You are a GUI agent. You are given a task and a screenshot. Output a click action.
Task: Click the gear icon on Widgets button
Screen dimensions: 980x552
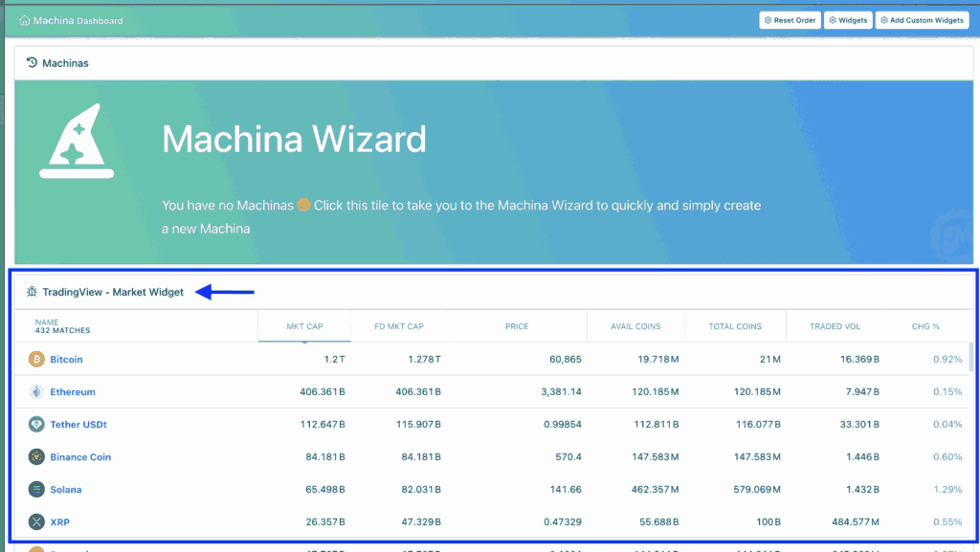pyautogui.click(x=833, y=20)
